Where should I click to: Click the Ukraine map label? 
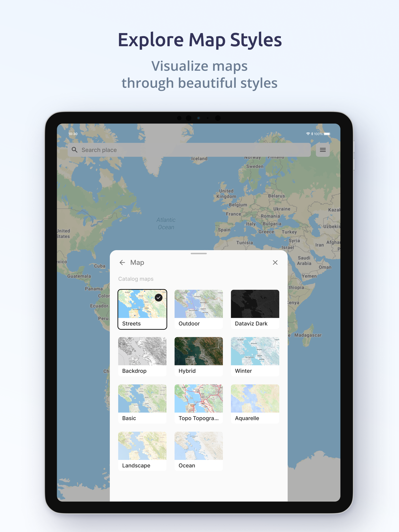(282, 209)
